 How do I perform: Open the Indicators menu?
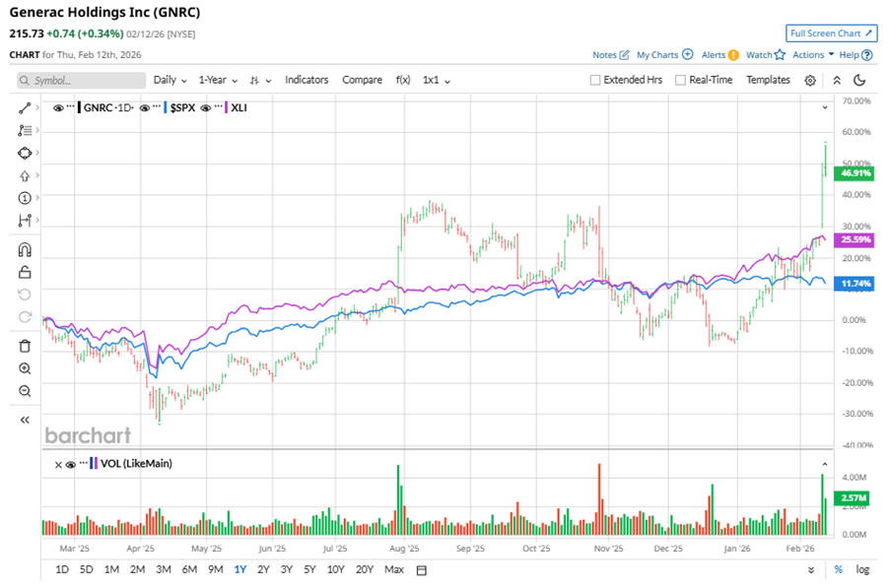[307, 80]
